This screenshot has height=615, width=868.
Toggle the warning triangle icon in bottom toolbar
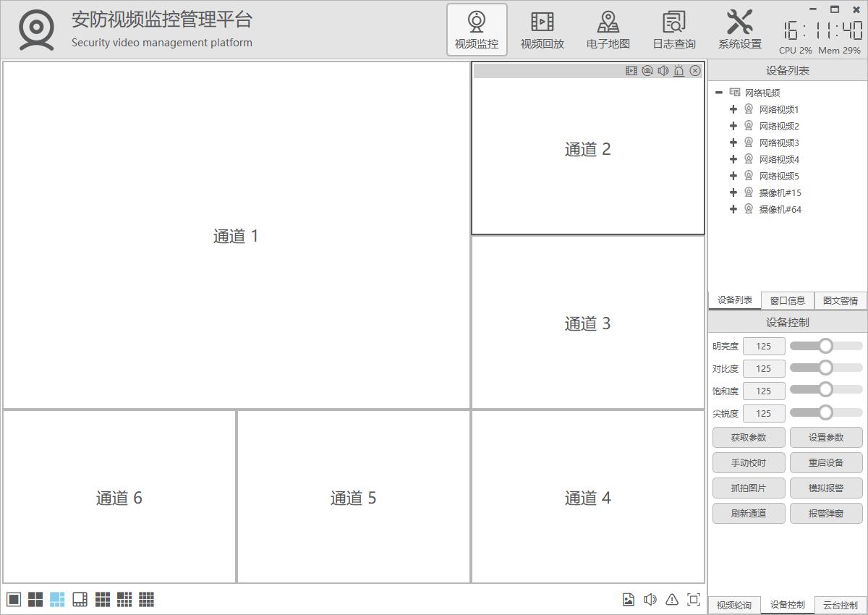coord(672,599)
